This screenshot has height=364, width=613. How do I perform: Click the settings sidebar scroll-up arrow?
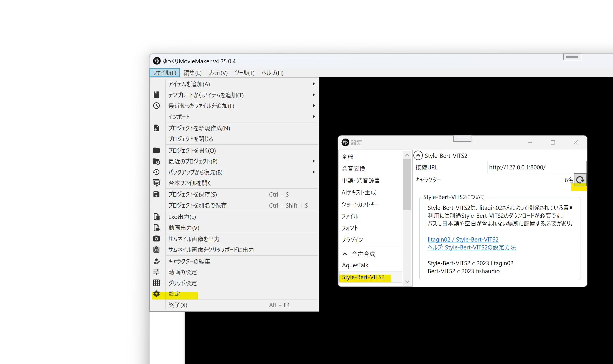point(407,155)
